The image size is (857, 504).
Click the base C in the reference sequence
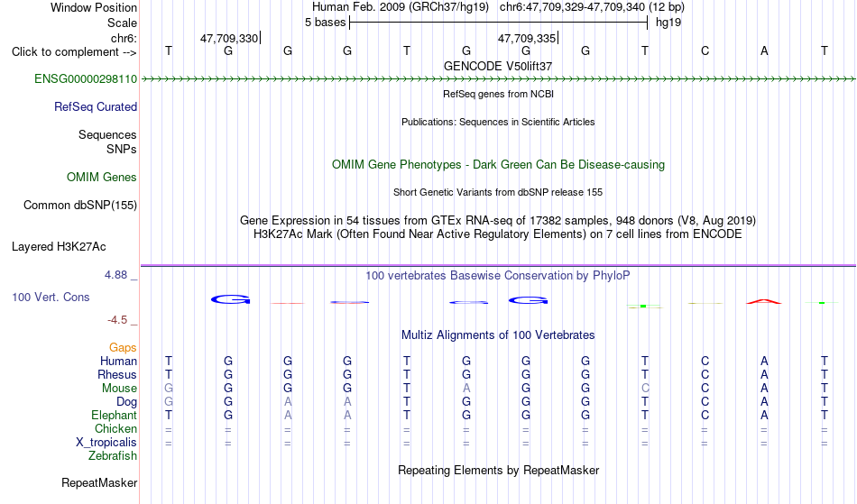point(705,50)
